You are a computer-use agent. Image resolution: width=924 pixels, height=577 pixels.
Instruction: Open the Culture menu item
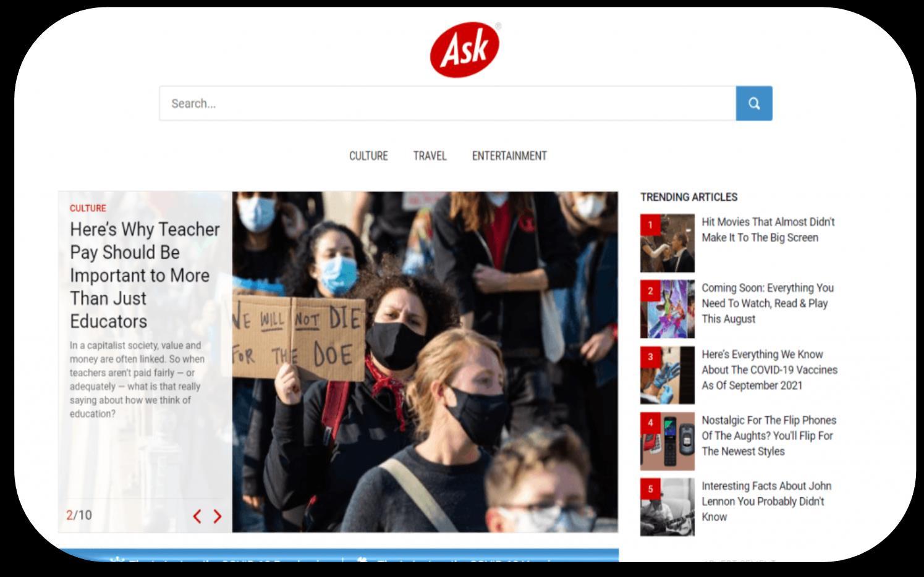(x=368, y=156)
